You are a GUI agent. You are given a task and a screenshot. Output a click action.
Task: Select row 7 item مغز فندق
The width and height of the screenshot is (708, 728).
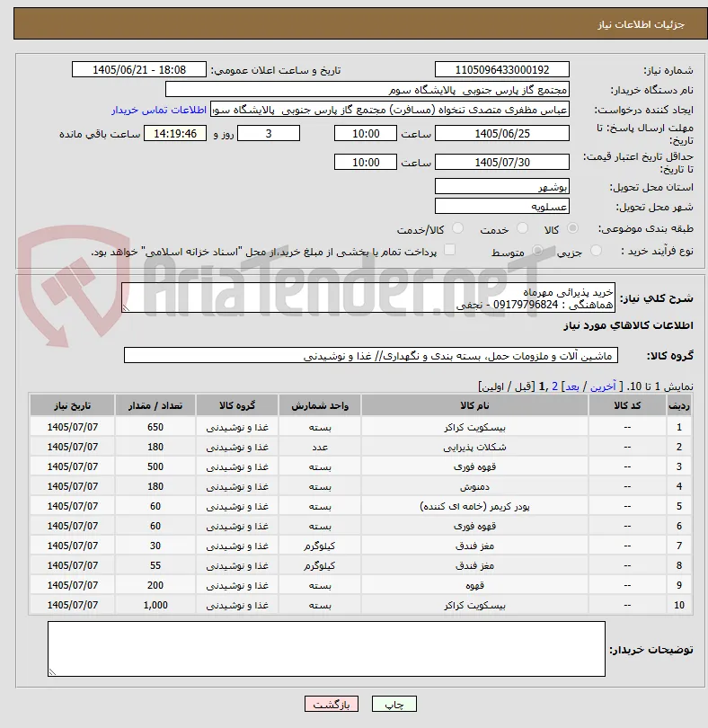pyautogui.click(x=474, y=546)
